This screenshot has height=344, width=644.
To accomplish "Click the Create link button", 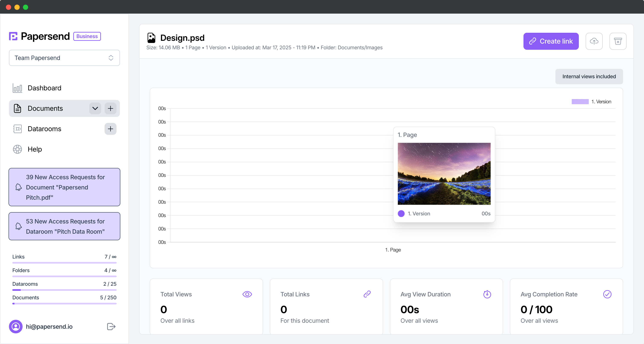I will (x=551, y=41).
